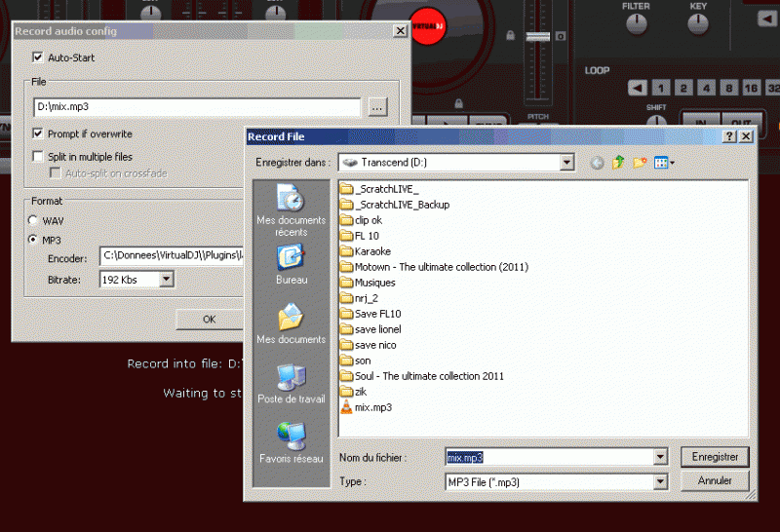Viewport: 780px width, 532px height.
Task: Set loop length to 1 beat
Action: (661, 88)
